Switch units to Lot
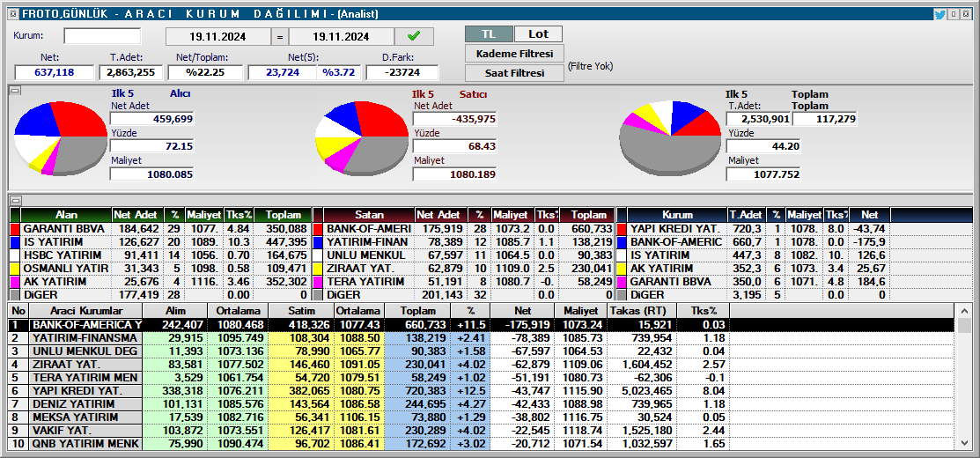The width and height of the screenshot is (980, 458). tap(538, 33)
